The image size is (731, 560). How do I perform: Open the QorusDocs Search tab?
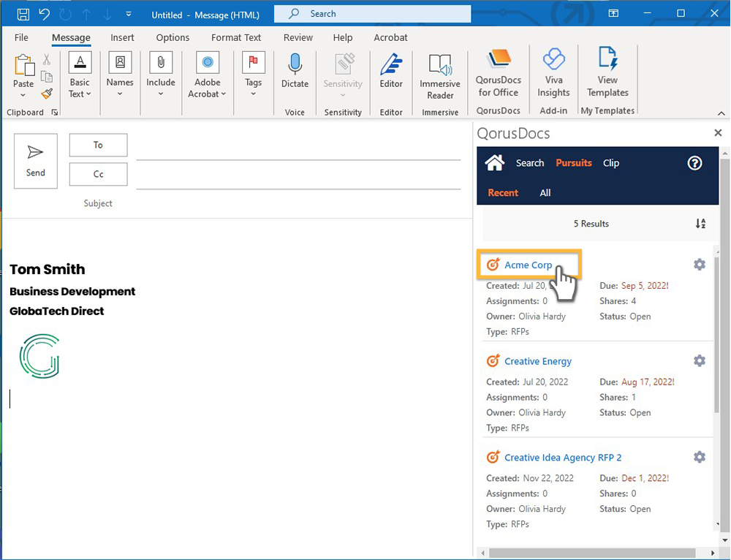(529, 163)
